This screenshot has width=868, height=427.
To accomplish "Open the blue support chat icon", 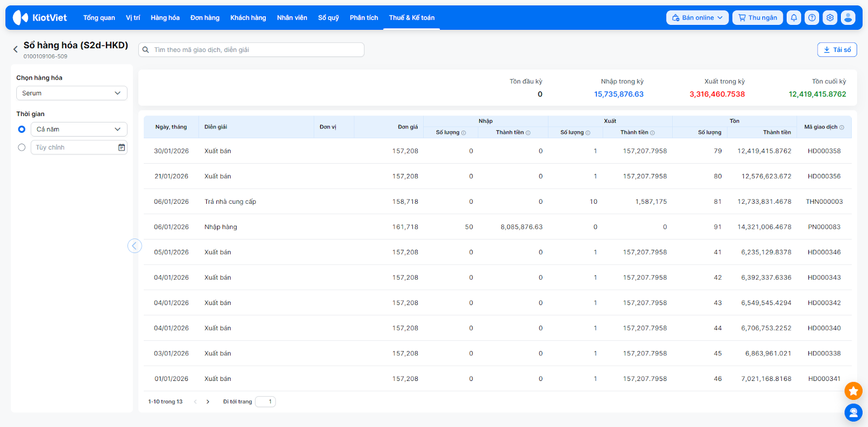I will pos(853,413).
